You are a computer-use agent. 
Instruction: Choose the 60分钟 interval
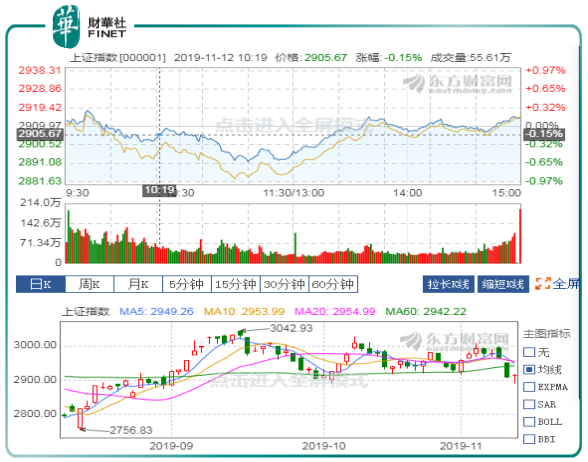pyautogui.click(x=333, y=284)
